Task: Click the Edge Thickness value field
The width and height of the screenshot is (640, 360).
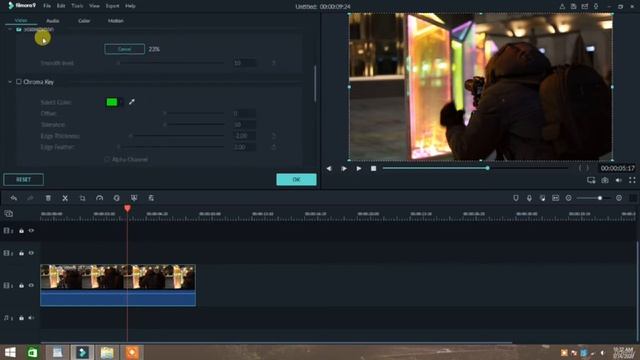Action: click(x=245, y=136)
